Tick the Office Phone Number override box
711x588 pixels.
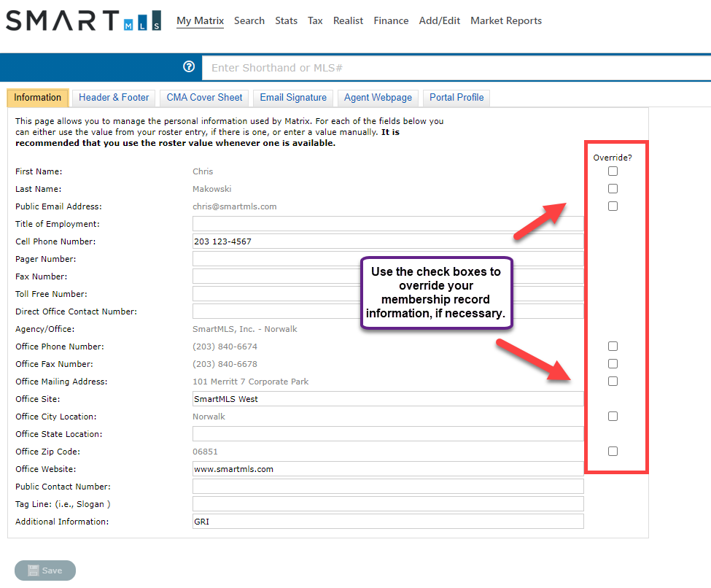(x=613, y=347)
